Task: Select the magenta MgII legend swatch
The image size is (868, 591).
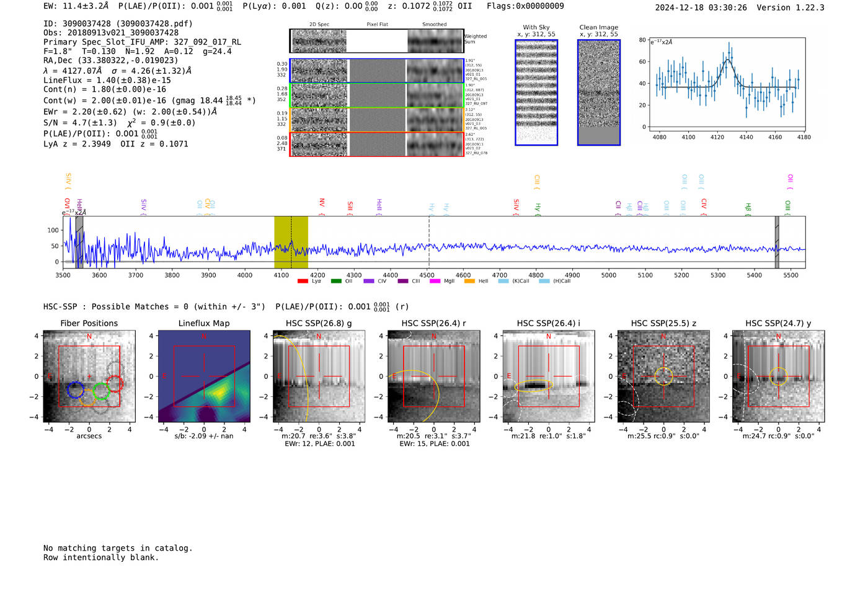Action: [x=435, y=282]
